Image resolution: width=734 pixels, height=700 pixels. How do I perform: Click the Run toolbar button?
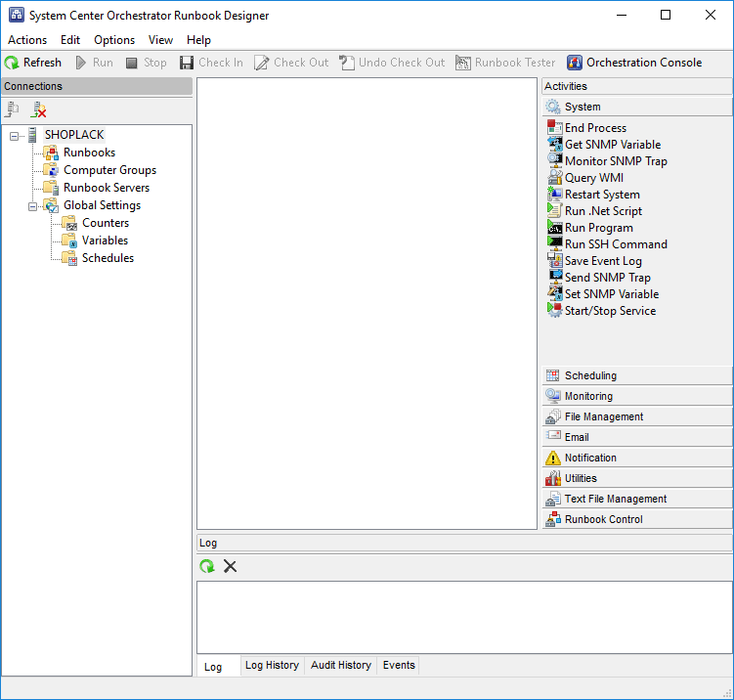(x=94, y=63)
